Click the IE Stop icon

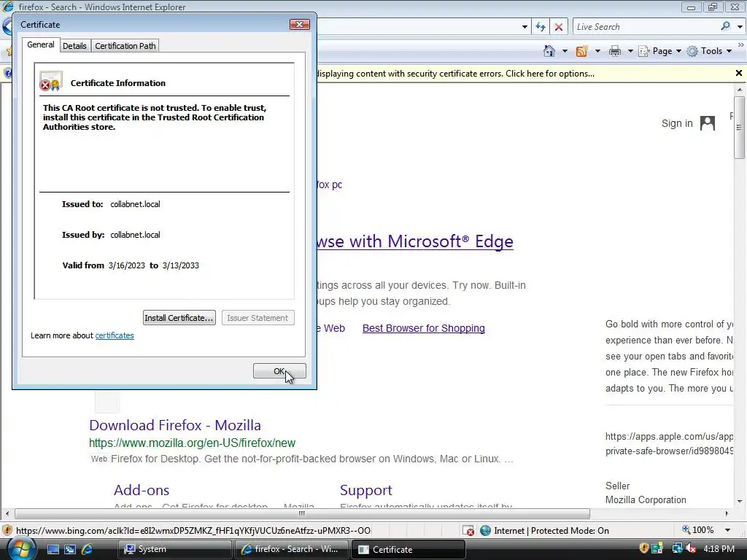pyautogui.click(x=559, y=27)
